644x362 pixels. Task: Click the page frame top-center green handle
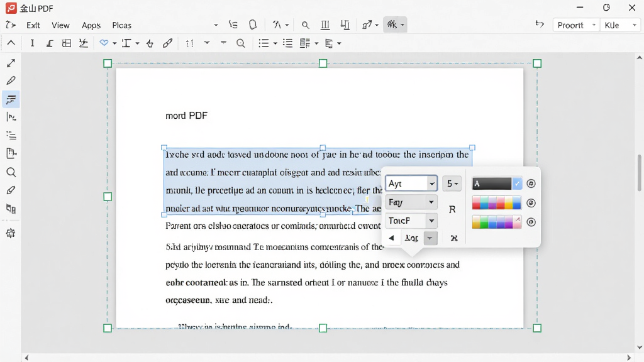tap(323, 63)
